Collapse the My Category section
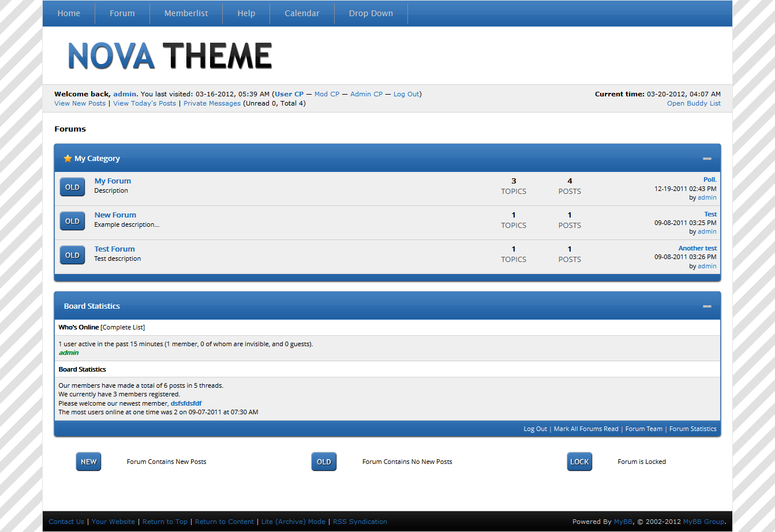Screen dimensions: 775x532 point(707,159)
